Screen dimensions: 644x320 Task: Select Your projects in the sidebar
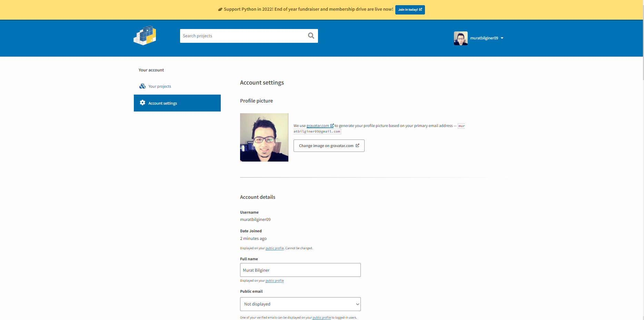pos(159,86)
